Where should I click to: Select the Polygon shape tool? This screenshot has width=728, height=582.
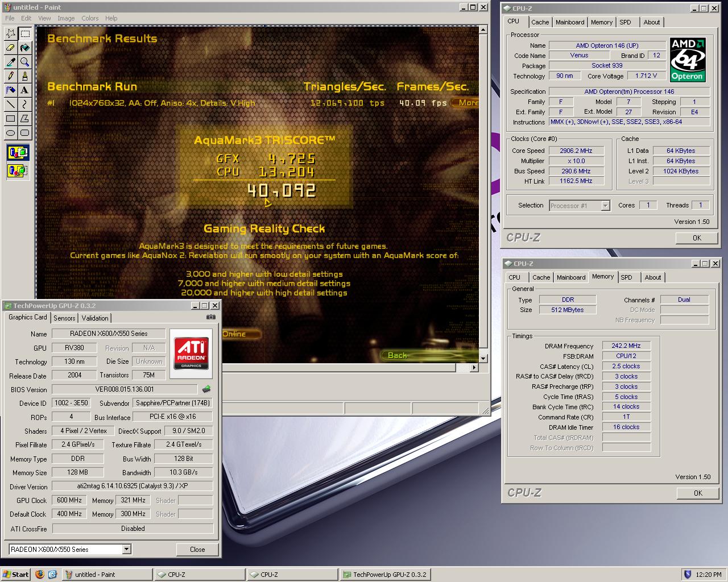coord(25,118)
